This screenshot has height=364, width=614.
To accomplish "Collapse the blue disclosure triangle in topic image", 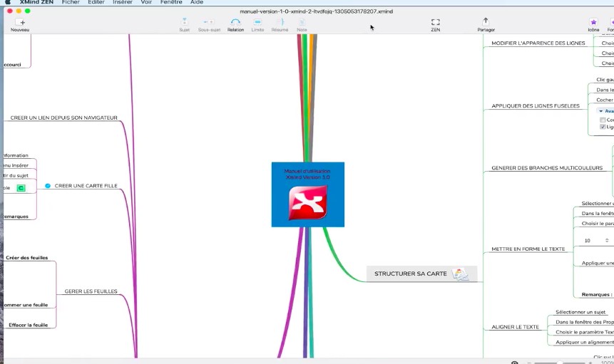I will pyautogui.click(x=600, y=111).
